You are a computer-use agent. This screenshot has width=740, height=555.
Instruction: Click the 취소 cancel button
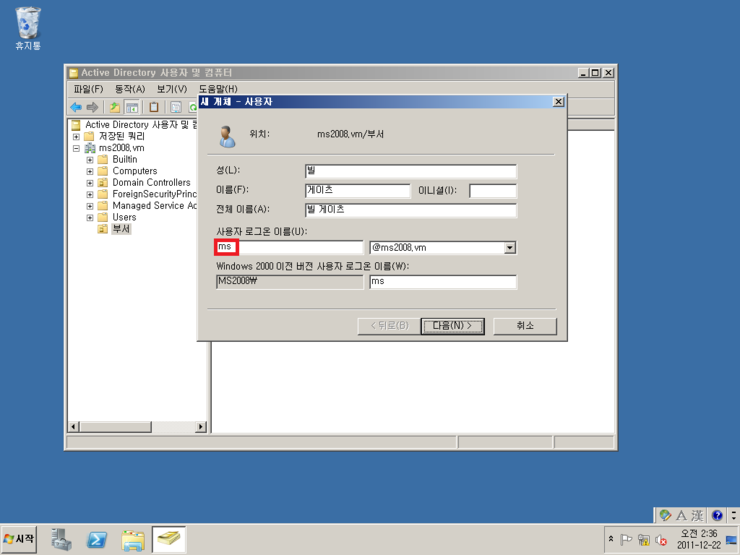tap(525, 326)
